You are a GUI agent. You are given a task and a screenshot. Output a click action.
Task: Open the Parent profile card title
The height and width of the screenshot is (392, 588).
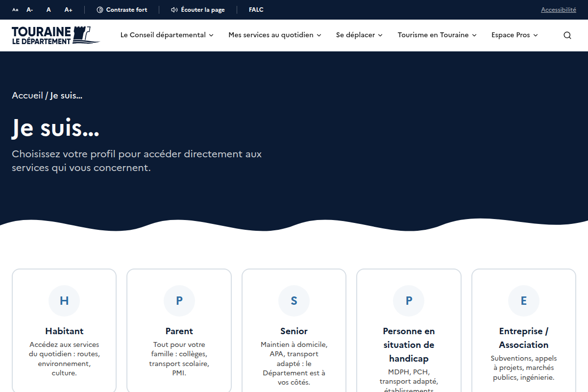(x=179, y=331)
